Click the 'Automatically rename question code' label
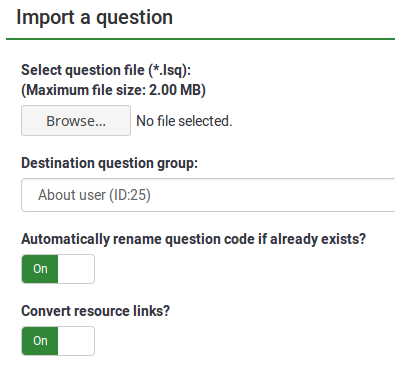Screen dimensions: 395x367 point(193,239)
